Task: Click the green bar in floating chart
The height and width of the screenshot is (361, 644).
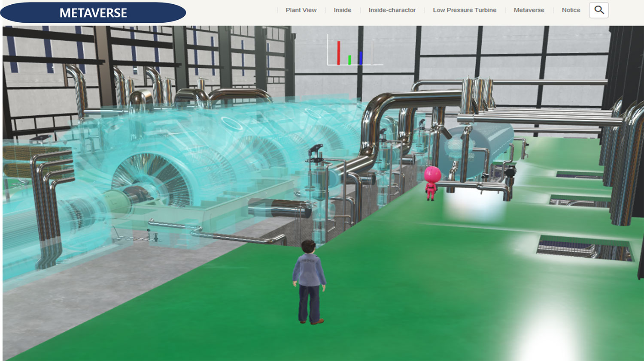Action: click(349, 60)
